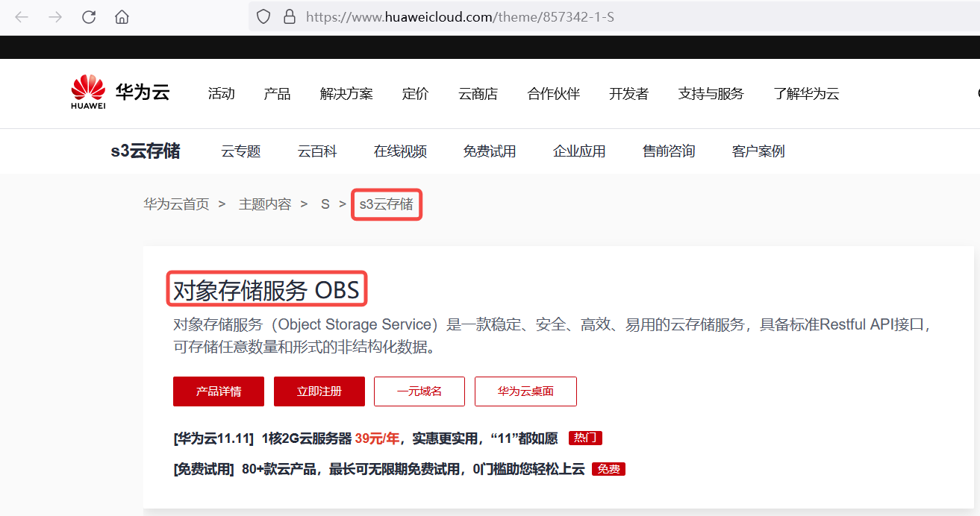Viewport: 980px width, 516px height.
Task: Open the browser home page
Action: [122, 16]
